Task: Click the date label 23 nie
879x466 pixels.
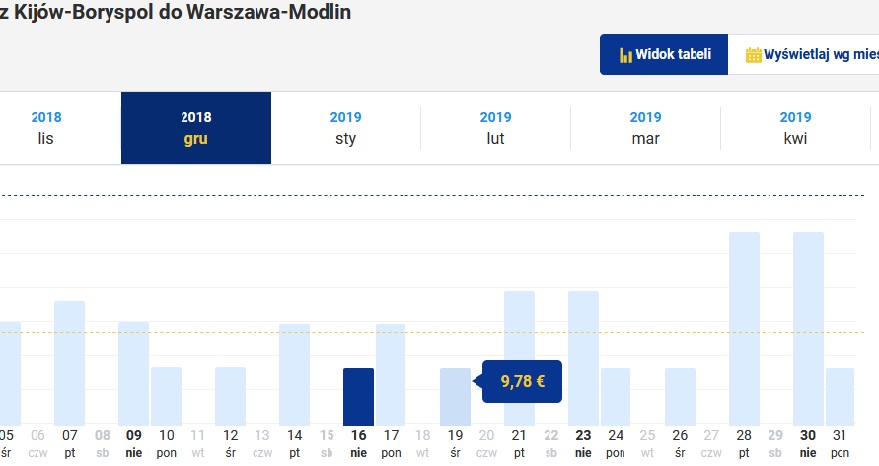Action: point(583,444)
